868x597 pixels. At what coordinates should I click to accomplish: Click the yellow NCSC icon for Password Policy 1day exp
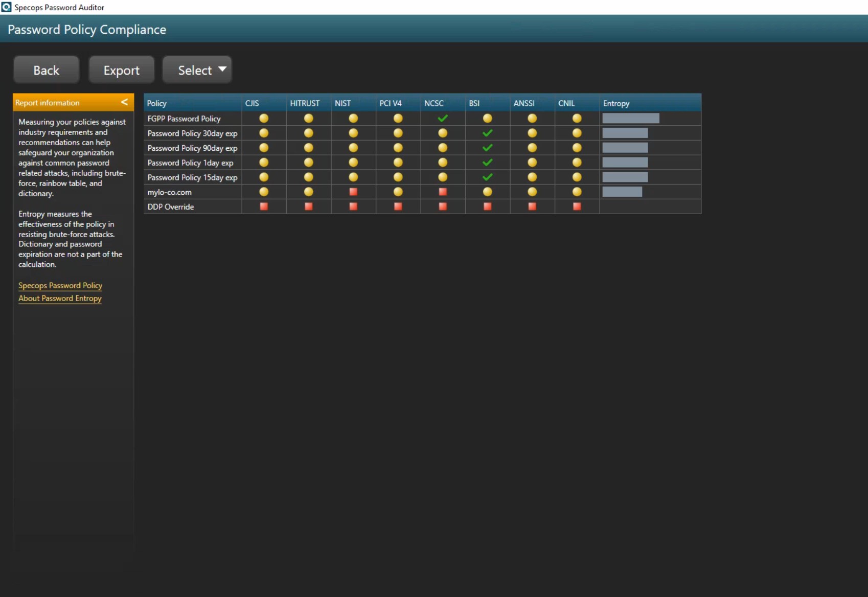[443, 163]
